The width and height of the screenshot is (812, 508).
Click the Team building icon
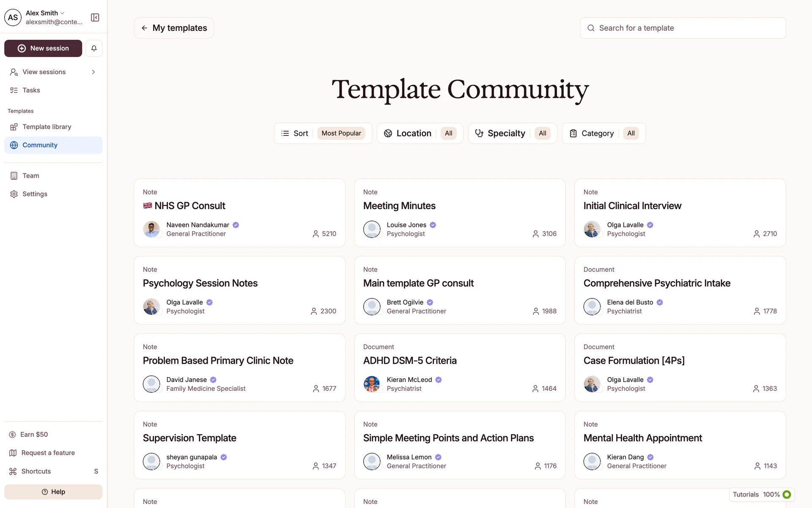(x=14, y=176)
